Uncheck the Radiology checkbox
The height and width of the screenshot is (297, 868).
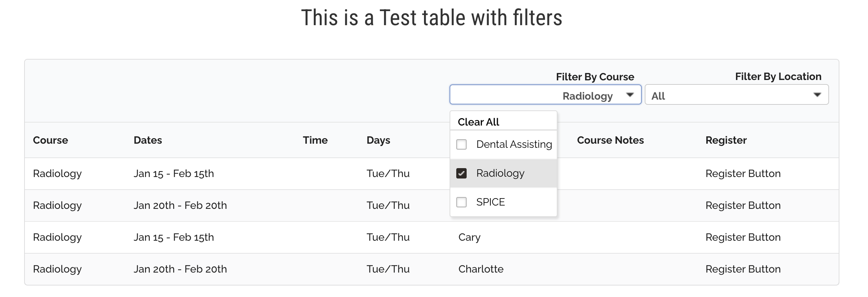click(x=461, y=173)
